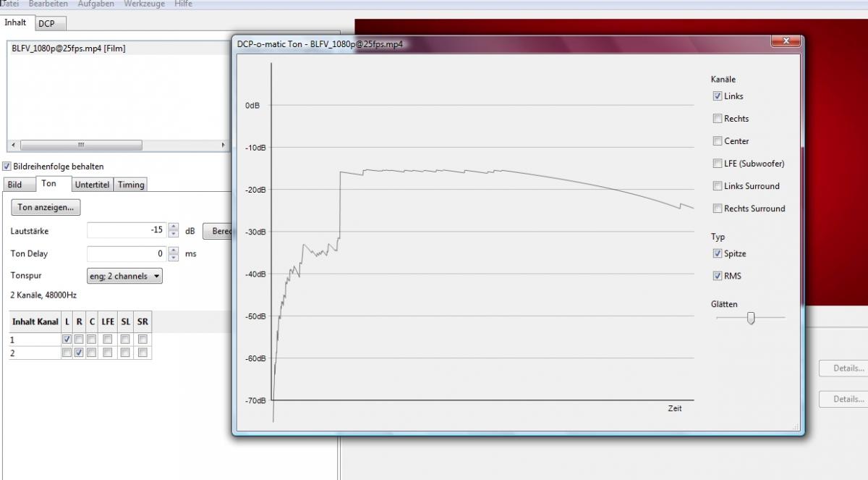Open the Tonspur dropdown
Image resolution: width=868 pixels, height=480 pixels.
(x=124, y=276)
